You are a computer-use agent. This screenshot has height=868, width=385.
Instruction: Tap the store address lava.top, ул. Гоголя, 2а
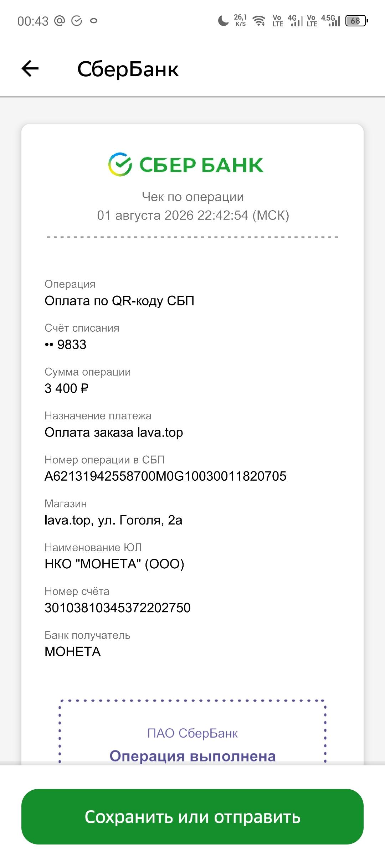coord(113,520)
